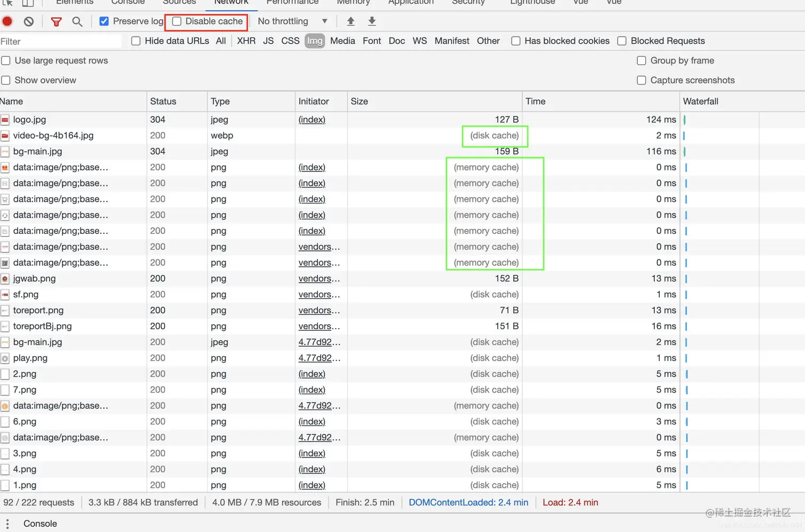805x532 pixels.
Task: Open the Lighthouse tab
Action: click(532, 3)
